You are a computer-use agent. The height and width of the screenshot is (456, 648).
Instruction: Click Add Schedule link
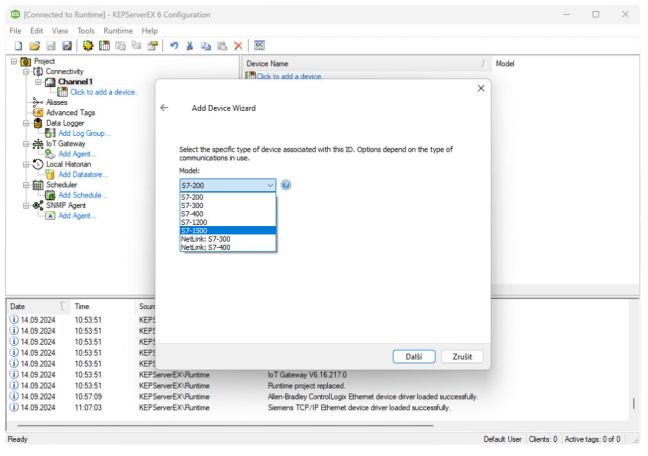(x=83, y=195)
